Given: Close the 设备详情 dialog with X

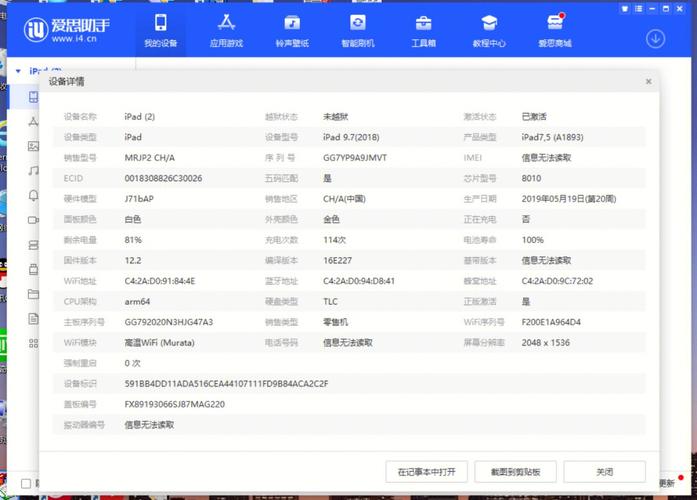Looking at the screenshot, I should click(x=649, y=81).
